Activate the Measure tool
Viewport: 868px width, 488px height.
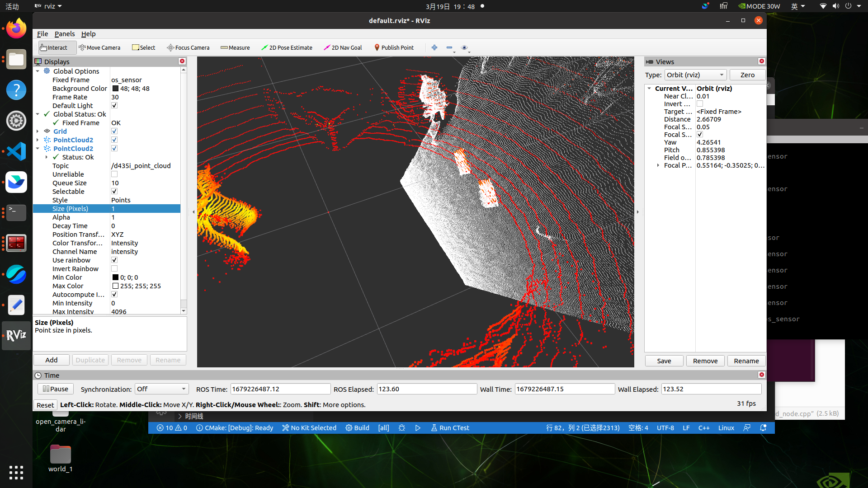[x=235, y=47]
